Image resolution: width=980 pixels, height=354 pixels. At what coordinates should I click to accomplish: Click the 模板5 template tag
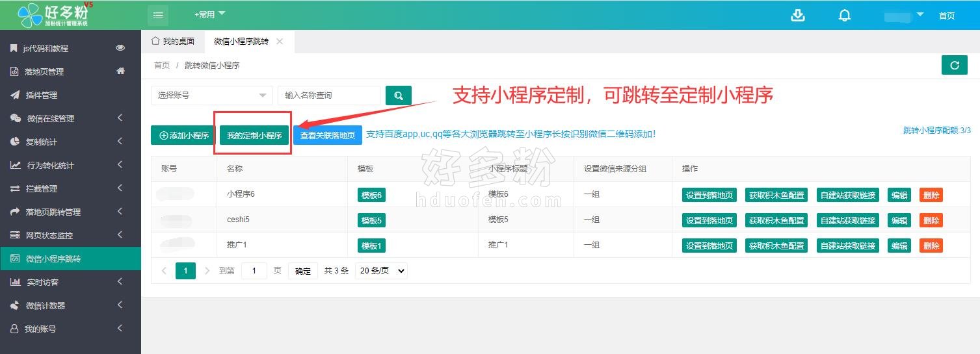coord(372,220)
